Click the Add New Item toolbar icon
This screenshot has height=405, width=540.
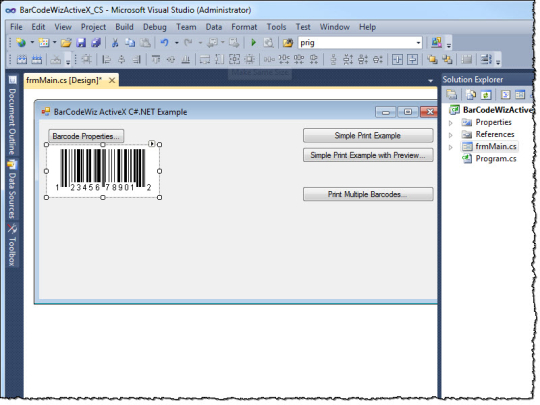coord(44,43)
